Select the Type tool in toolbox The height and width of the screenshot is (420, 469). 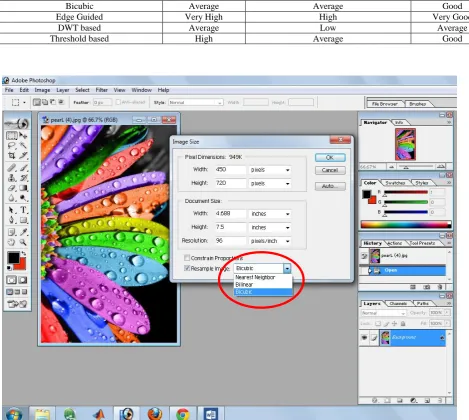point(23,210)
